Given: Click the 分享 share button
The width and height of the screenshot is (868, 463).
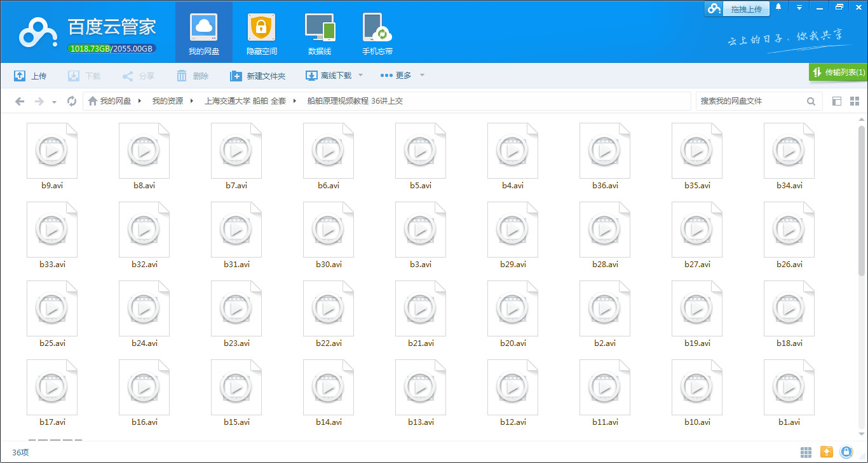Looking at the screenshot, I should 139,76.
